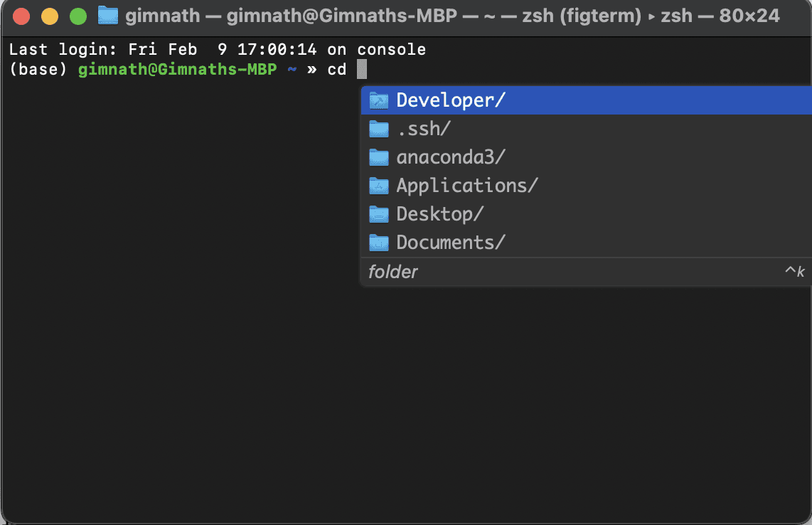
Task: Minimize the terminal with the yellow button
Action: point(50,16)
